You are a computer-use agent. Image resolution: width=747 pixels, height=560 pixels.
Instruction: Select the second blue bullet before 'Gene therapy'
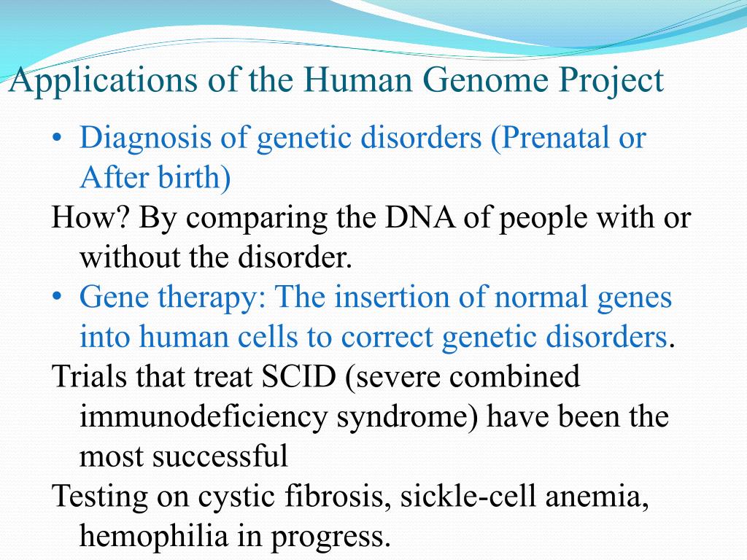click(x=57, y=297)
